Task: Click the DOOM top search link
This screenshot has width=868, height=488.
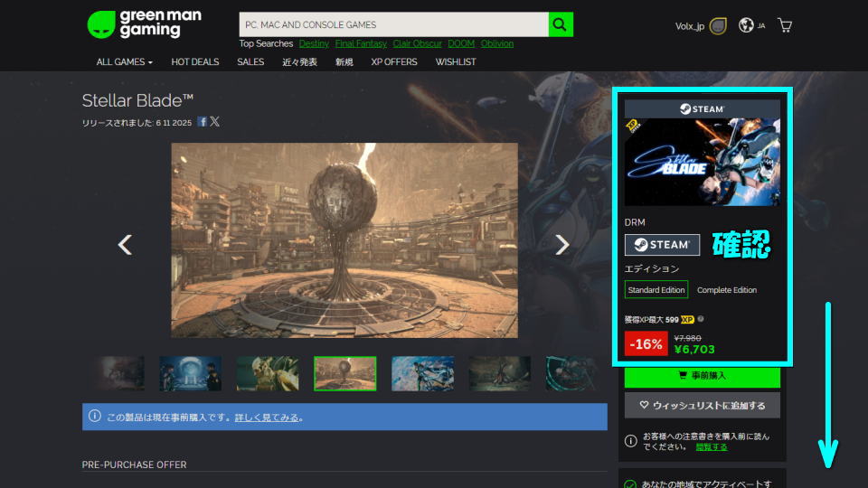Action: (x=461, y=43)
